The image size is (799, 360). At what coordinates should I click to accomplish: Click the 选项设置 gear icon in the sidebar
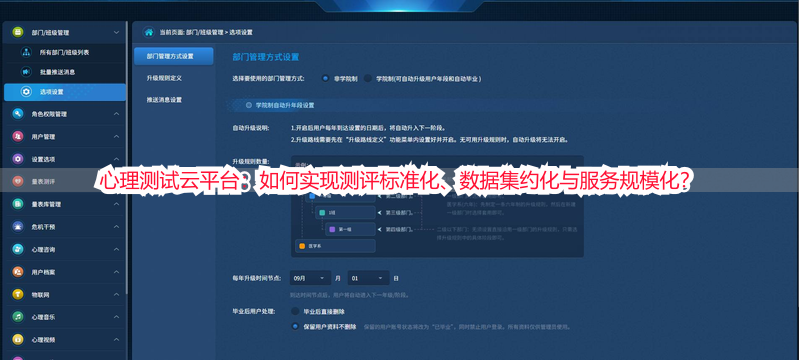tap(25, 92)
